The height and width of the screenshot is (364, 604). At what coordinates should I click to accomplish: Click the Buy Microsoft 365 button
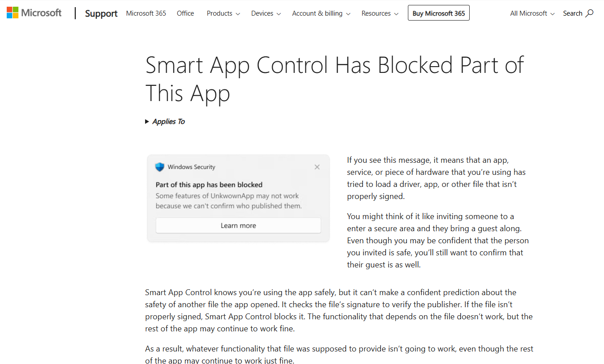(438, 13)
